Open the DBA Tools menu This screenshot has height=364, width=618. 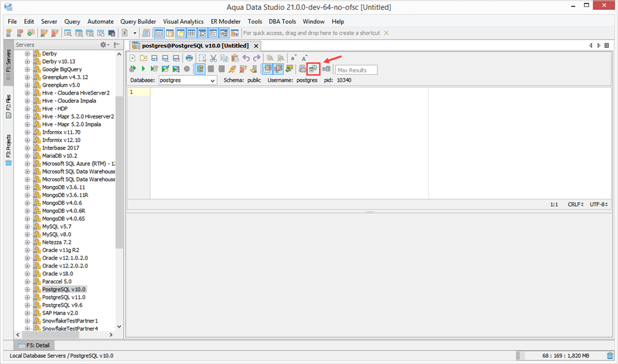282,22
